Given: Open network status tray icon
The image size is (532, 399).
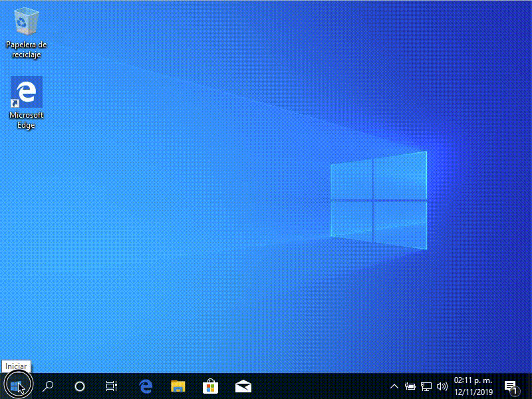Looking at the screenshot, I should [x=426, y=386].
